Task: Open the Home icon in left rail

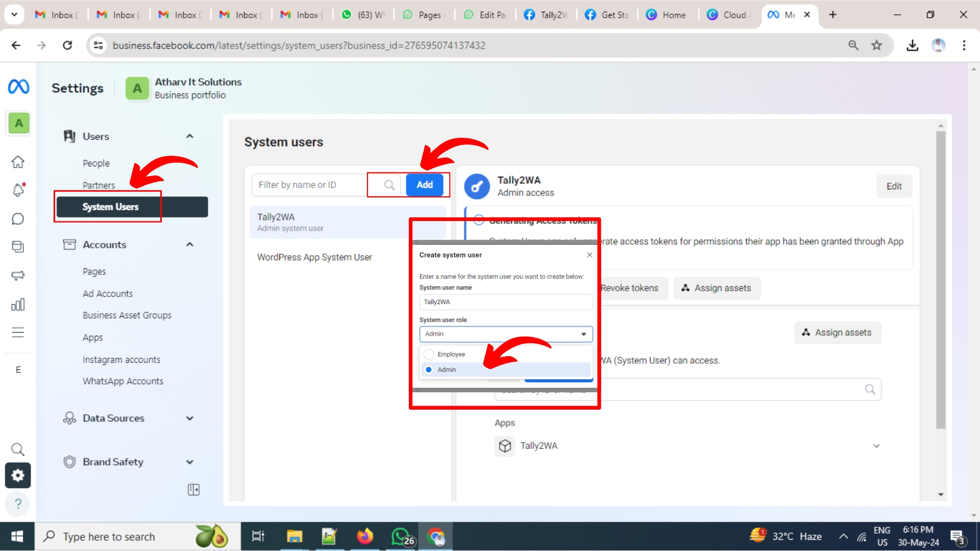Action: (18, 162)
